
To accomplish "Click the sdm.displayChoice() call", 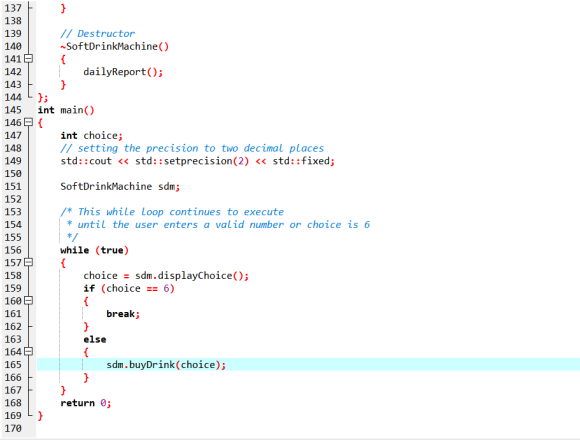I will pos(192,276).
